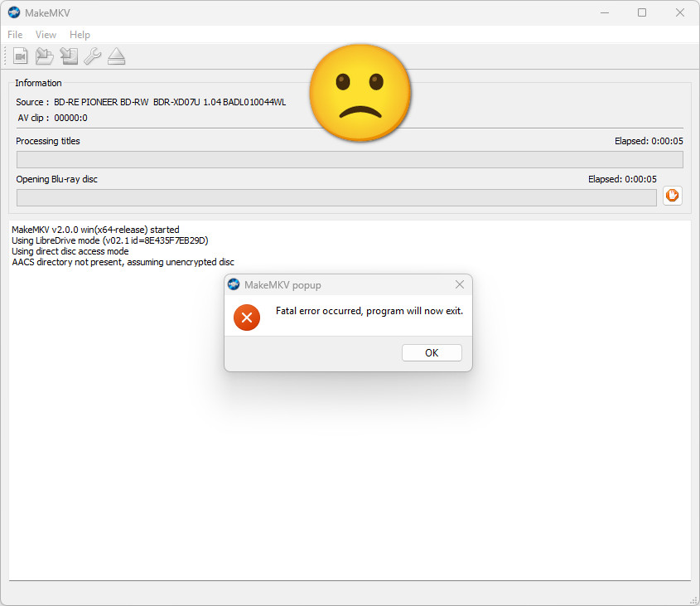Image resolution: width=700 pixels, height=606 pixels.
Task: Maximize the MakeMKV window
Action: pyautogui.click(x=642, y=12)
